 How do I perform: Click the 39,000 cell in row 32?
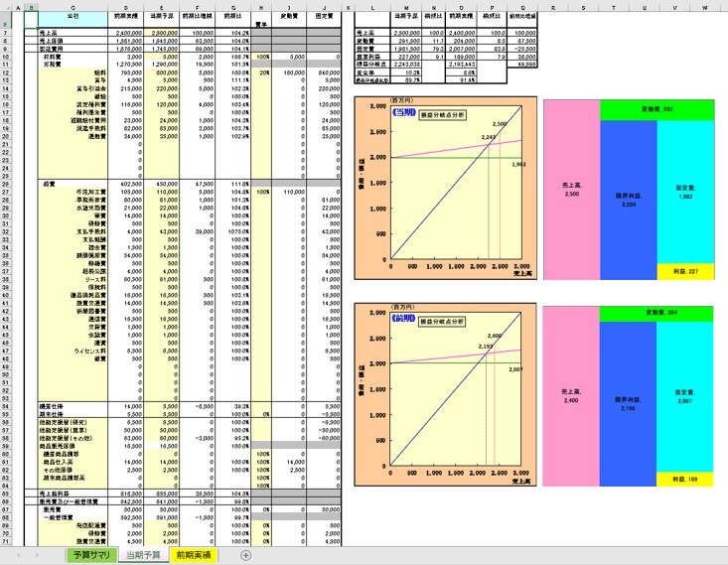coord(198,231)
